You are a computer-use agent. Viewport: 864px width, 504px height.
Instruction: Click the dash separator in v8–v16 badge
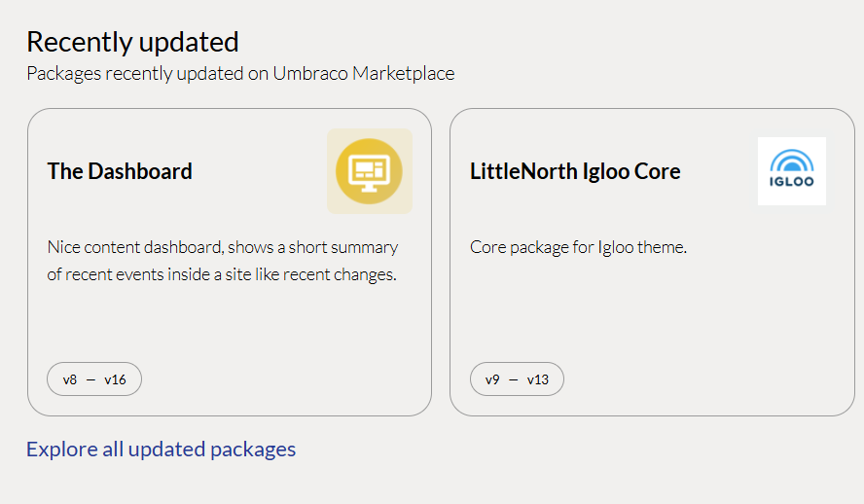pos(90,380)
